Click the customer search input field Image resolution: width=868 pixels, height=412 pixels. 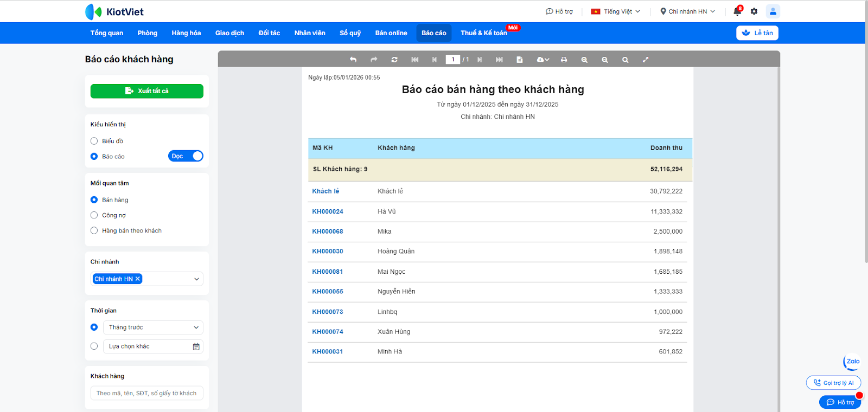[x=147, y=393]
